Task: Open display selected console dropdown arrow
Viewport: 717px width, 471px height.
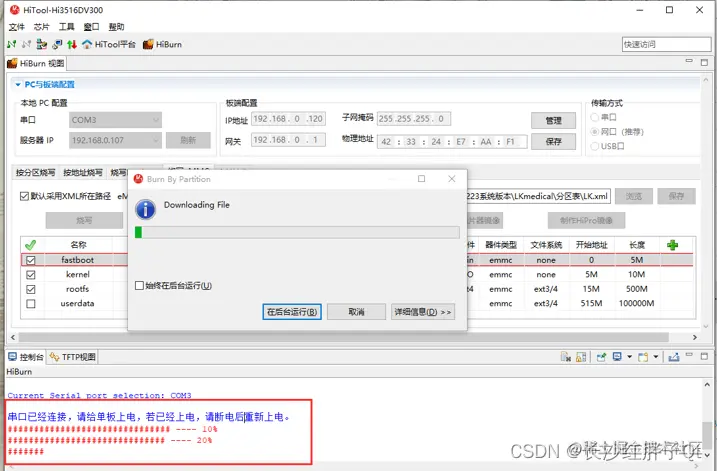Action: point(629,357)
